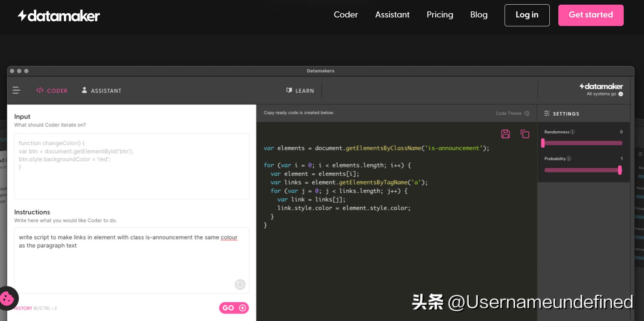Open the Learn section
This screenshot has width=644, height=321.
tap(300, 91)
